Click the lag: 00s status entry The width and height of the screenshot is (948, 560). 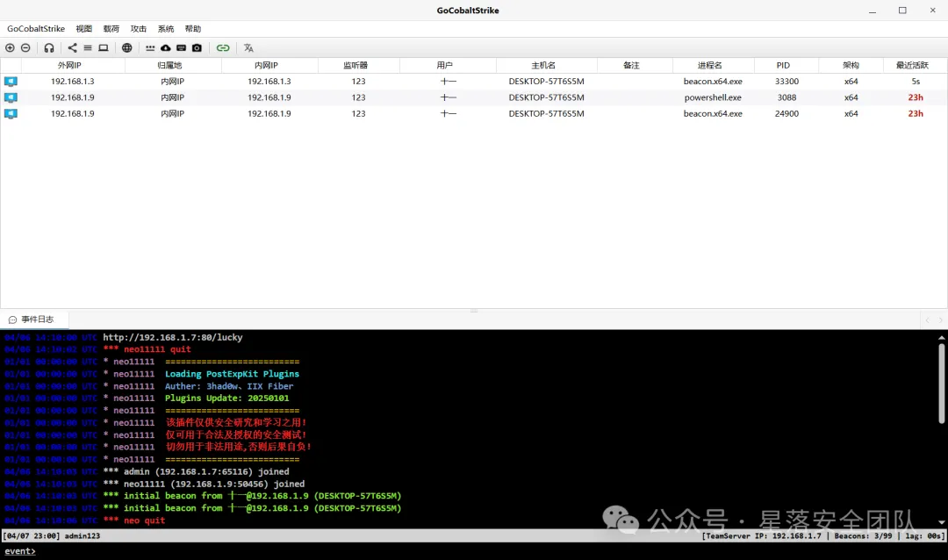(924, 535)
